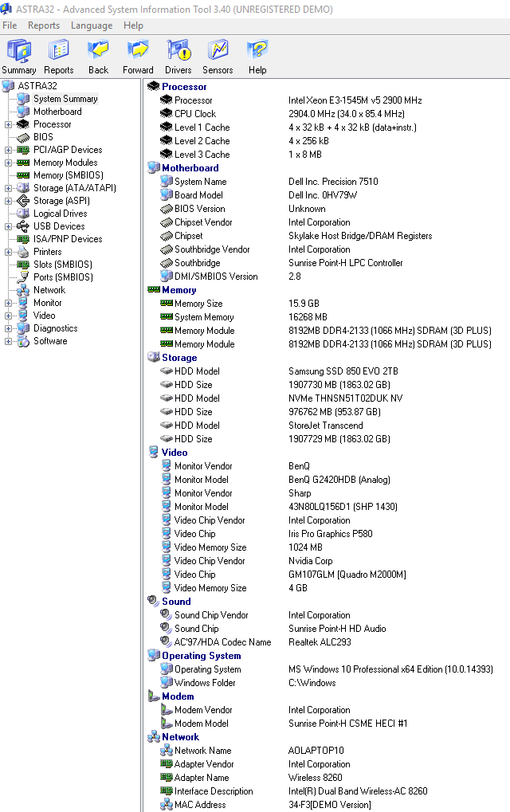Screen dimensions: 510x812
Task: Open the Help menu in menu bar
Action: coord(133,25)
